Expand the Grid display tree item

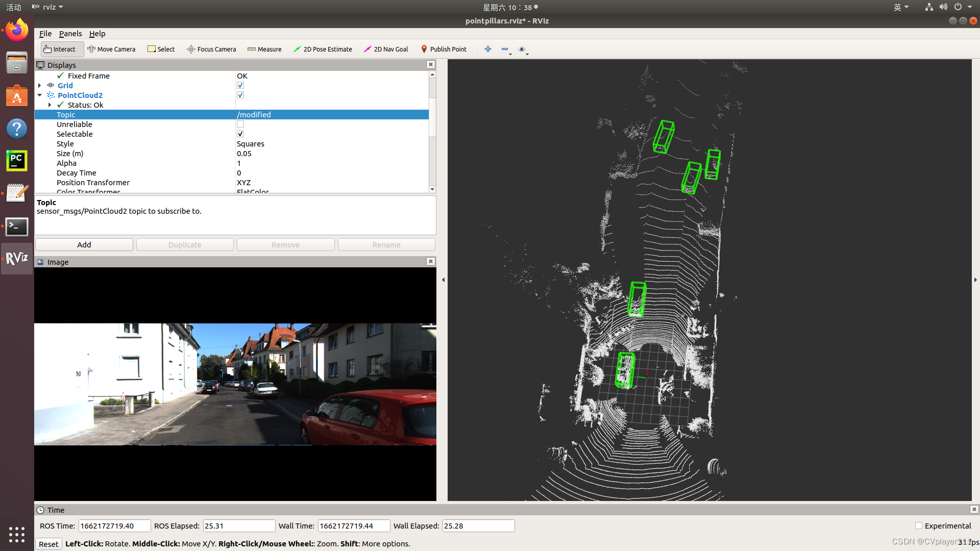[x=40, y=86]
